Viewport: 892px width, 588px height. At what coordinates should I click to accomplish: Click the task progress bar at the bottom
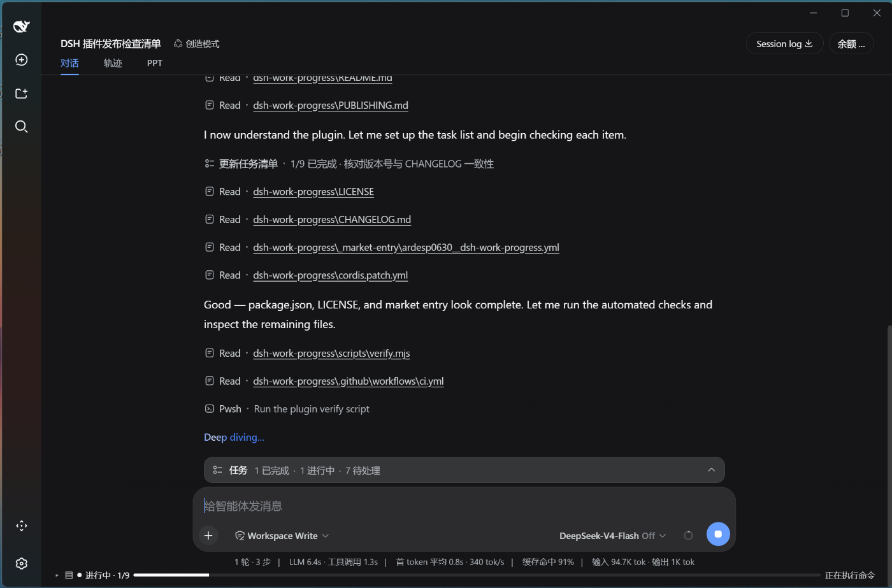click(x=477, y=575)
